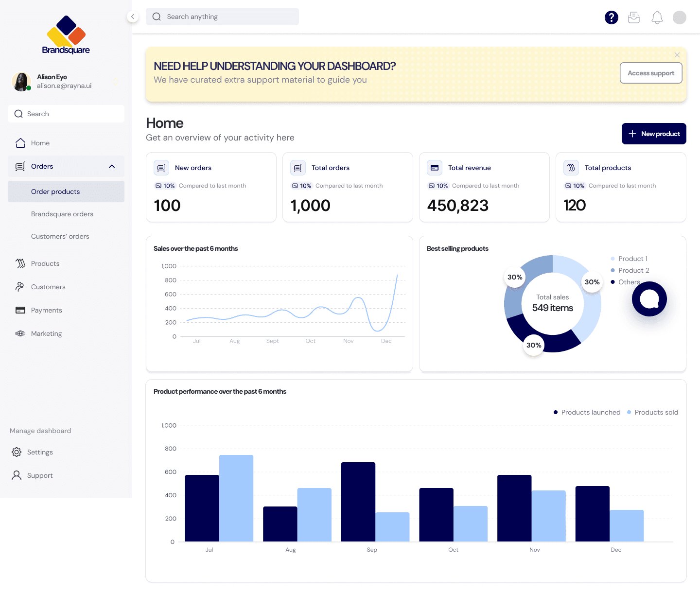The width and height of the screenshot is (700, 593).
Task: Click the Total revenue card icon
Action: 435,168
